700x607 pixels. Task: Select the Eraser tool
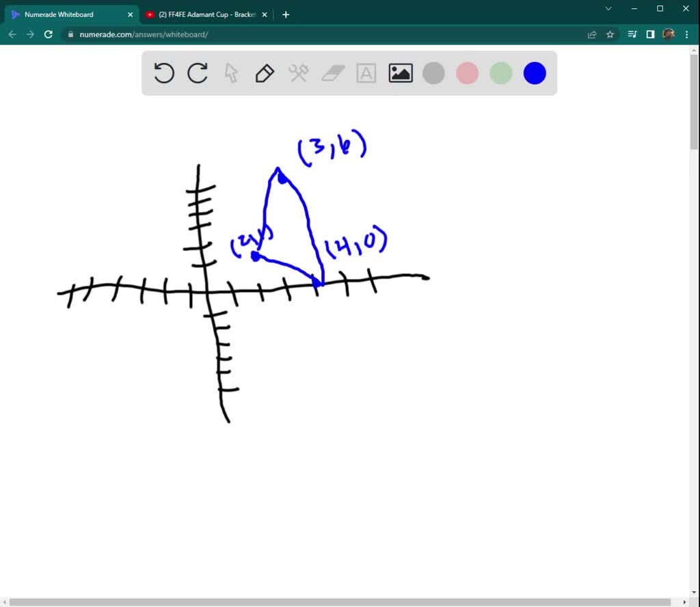click(332, 73)
